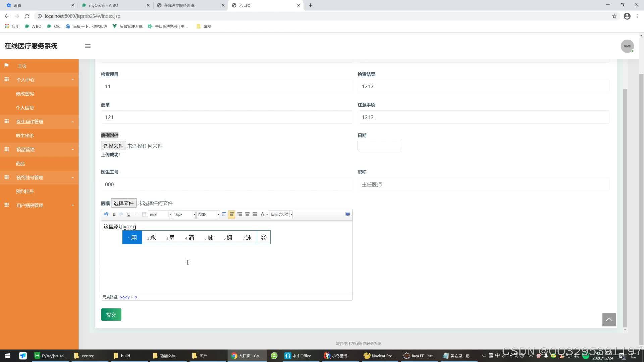Image resolution: width=644 pixels, height=362 pixels.
Task: Click the p link in element path
Action: click(136, 297)
